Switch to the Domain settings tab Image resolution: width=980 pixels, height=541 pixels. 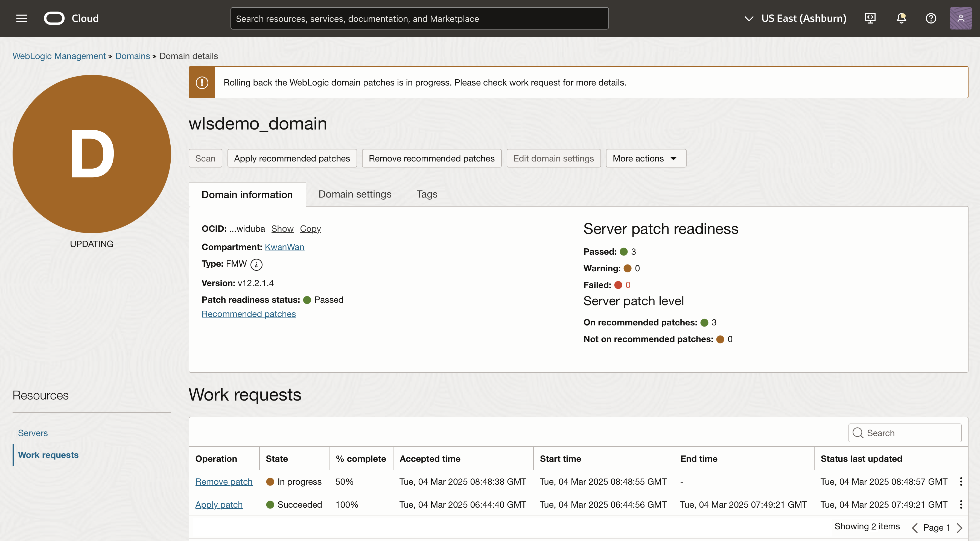point(355,194)
